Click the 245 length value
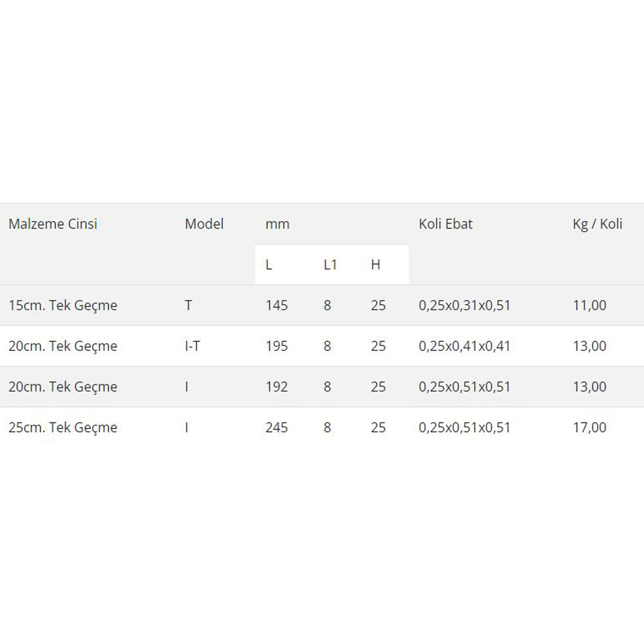Screen dimensions: 644x644 pos(276,428)
